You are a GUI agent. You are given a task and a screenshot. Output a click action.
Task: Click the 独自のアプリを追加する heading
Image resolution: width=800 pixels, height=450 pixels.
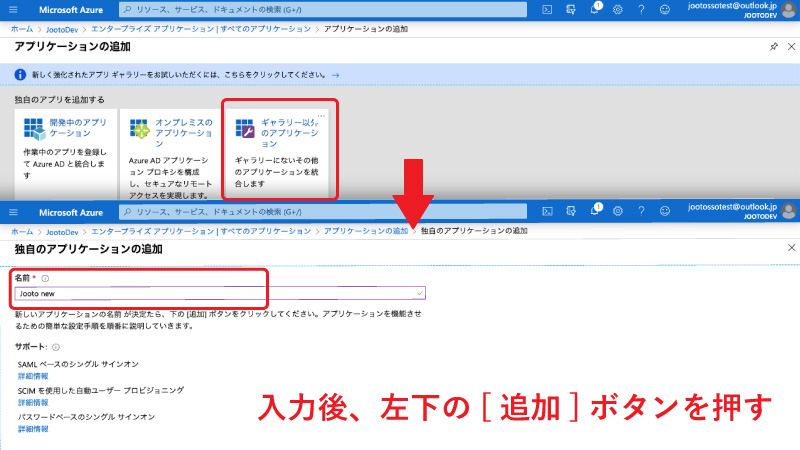coord(59,99)
